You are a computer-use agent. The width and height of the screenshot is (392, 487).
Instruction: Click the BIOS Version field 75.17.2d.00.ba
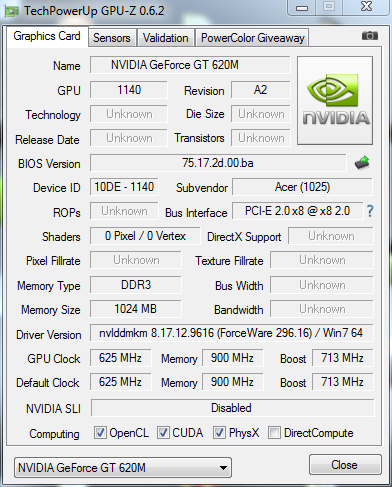(x=218, y=163)
